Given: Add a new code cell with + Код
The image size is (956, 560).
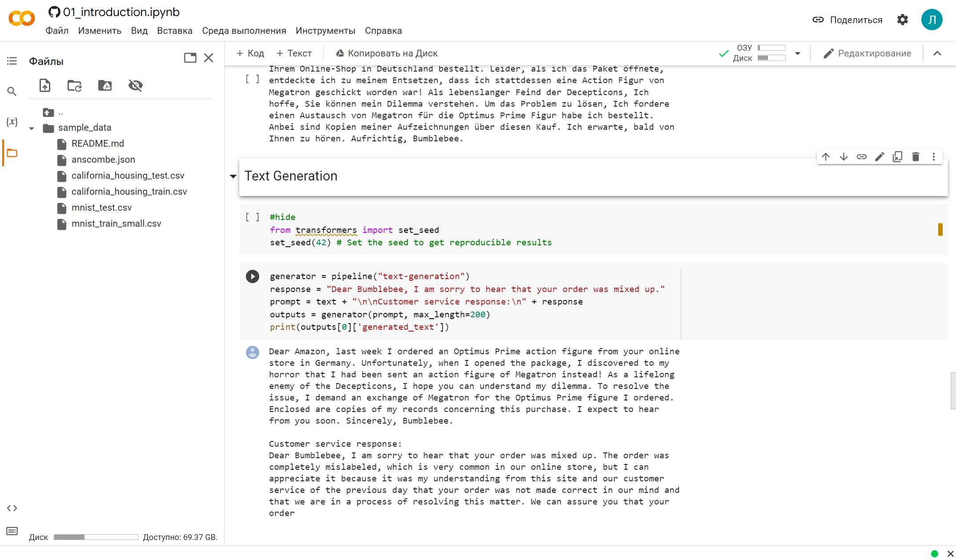Looking at the screenshot, I should click(x=250, y=53).
